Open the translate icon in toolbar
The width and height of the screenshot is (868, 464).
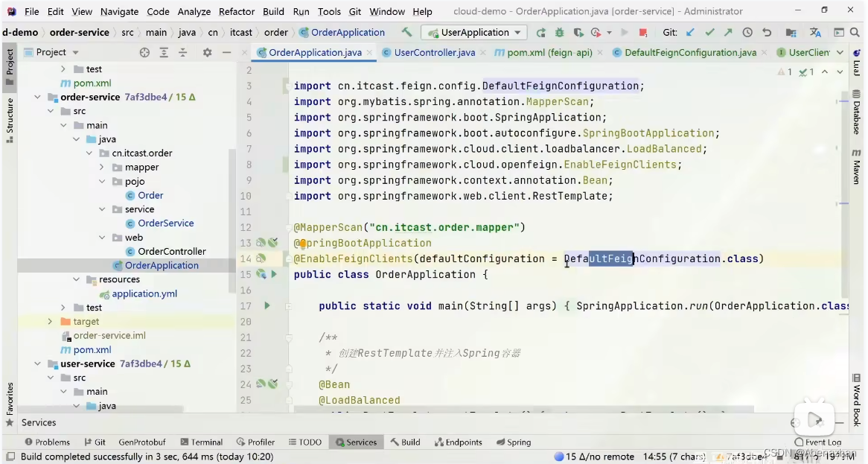(x=815, y=33)
